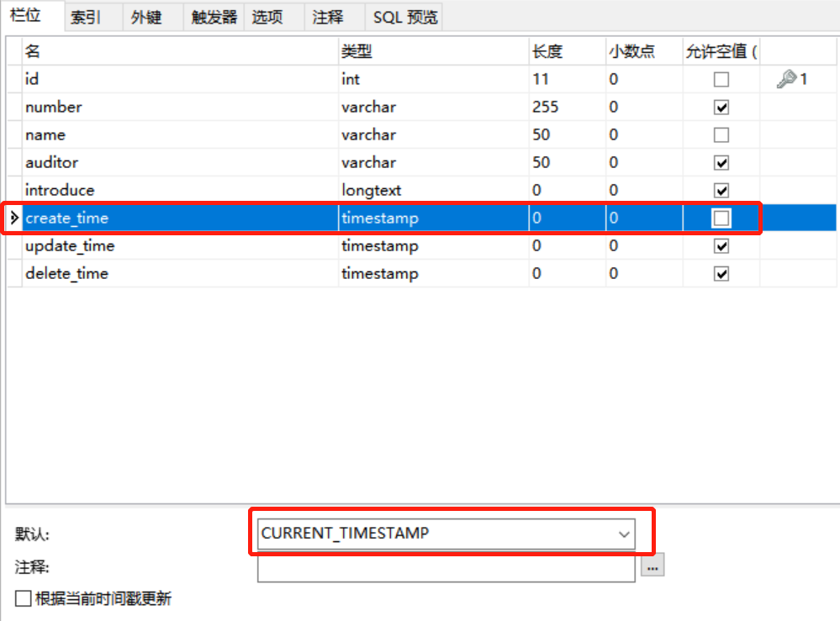
Task: Click the varchar type cell of number
Action: point(433,107)
